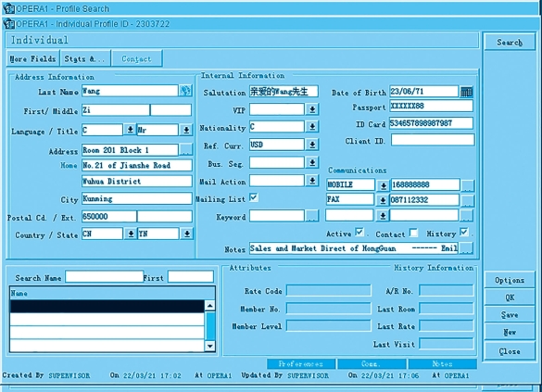Click the Name list scrollbar thumb
The width and height of the screenshot is (542, 392).
click(209, 325)
